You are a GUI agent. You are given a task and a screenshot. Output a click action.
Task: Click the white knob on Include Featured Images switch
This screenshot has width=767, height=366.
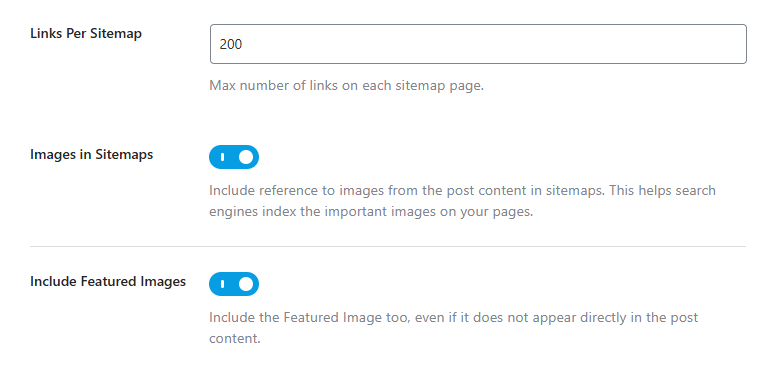pos(246,284)
